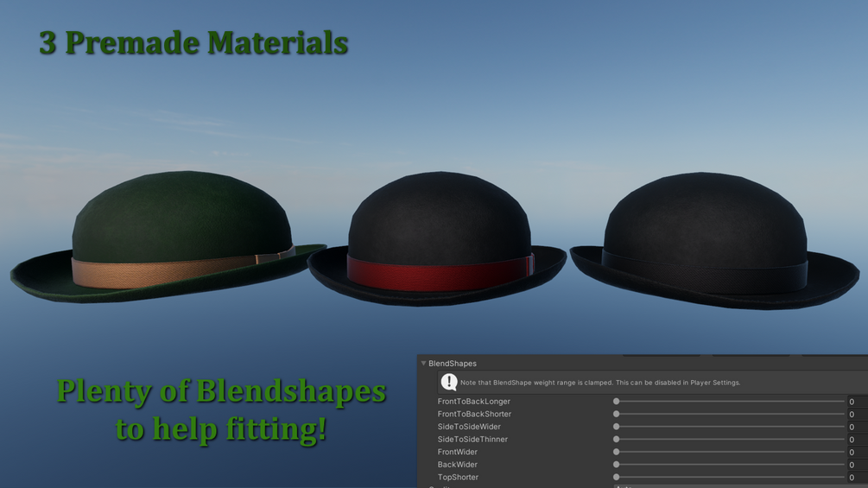Click the TopShorter value field

858,478
